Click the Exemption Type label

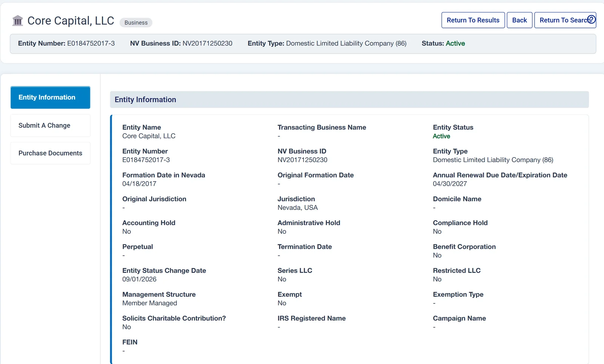click(458, 295)
